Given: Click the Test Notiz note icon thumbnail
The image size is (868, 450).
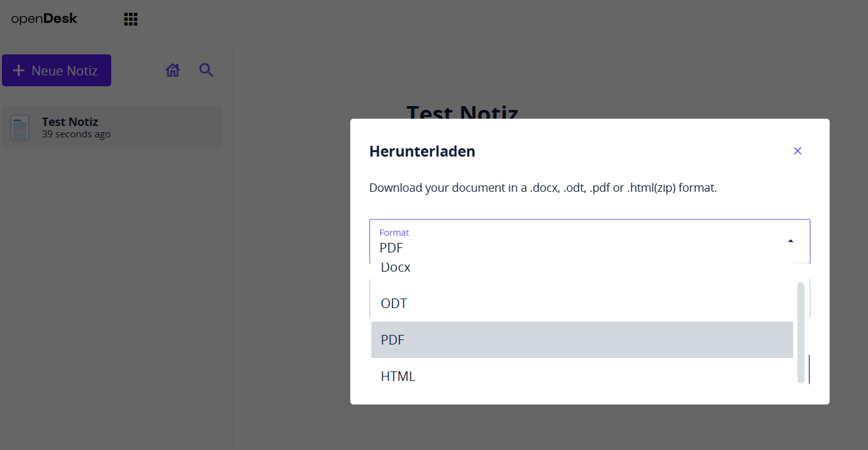Looking at the screenshot, I should 20,127.
